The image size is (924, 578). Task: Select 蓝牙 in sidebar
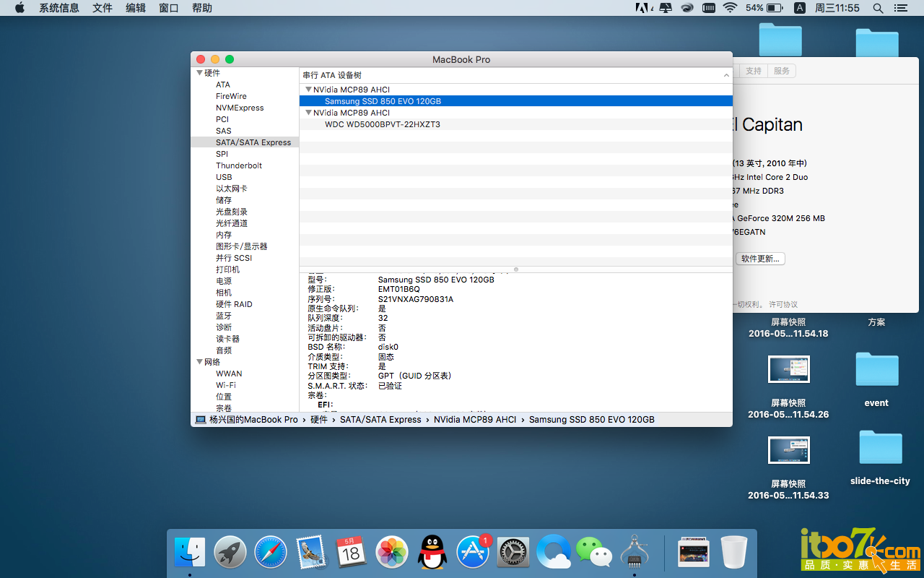tap(224, 316)
